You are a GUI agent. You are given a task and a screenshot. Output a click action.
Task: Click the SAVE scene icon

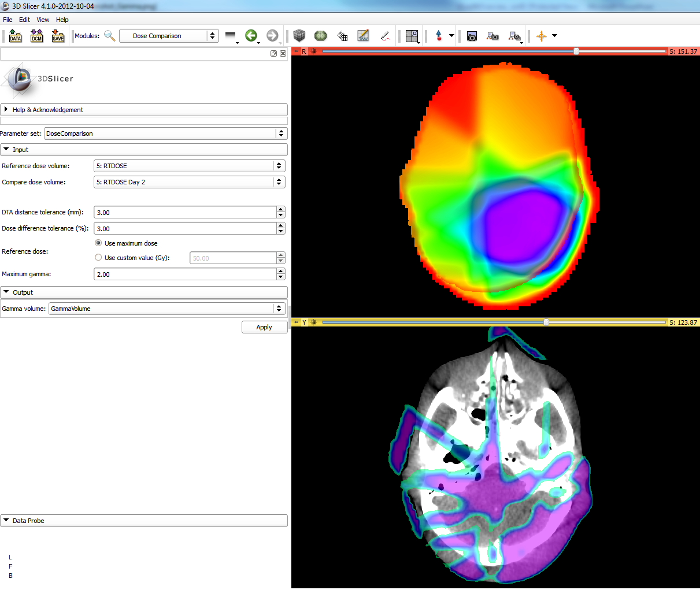[58, 36]
